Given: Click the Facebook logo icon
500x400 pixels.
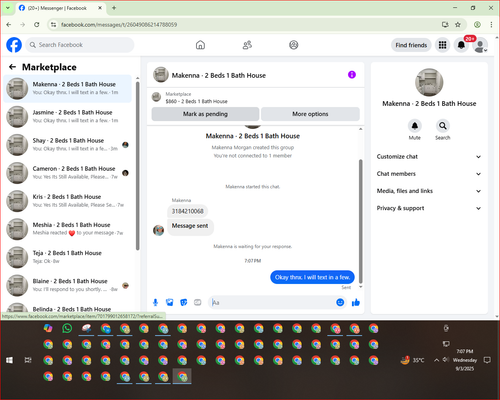Looking at the screenshot, I should tap(14, 45).
